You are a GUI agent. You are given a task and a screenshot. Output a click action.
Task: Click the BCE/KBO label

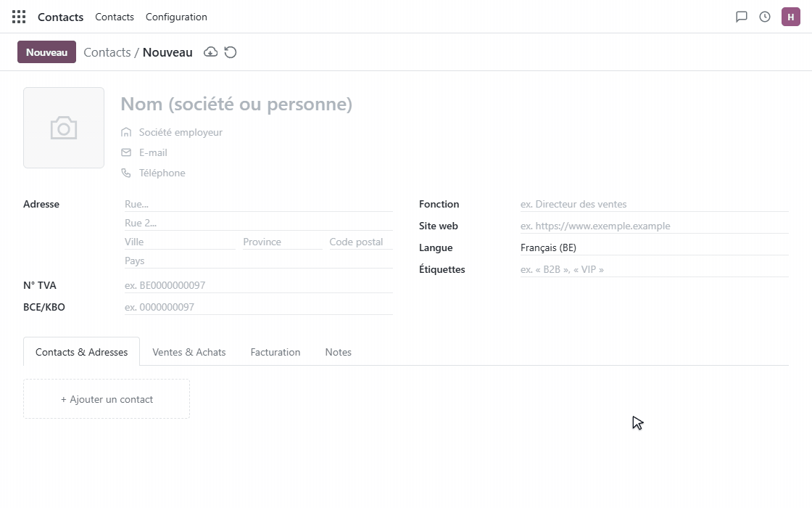[44, 307]
